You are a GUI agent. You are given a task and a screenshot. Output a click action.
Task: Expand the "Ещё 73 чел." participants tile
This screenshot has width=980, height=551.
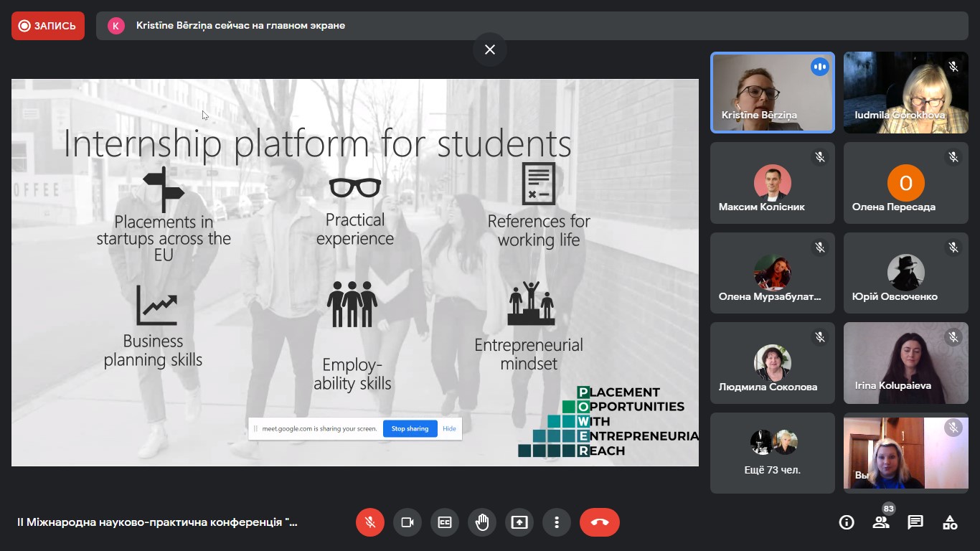pyautogui.click(x=773, y=453)
